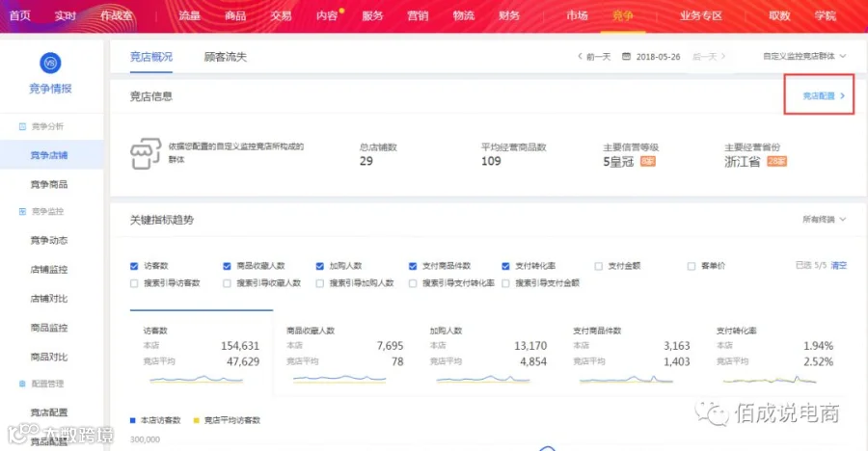This screenshot has width=868, height=451.
Task: Click the orange 28家 badge next to 浙江省
Action: (776, 162)
